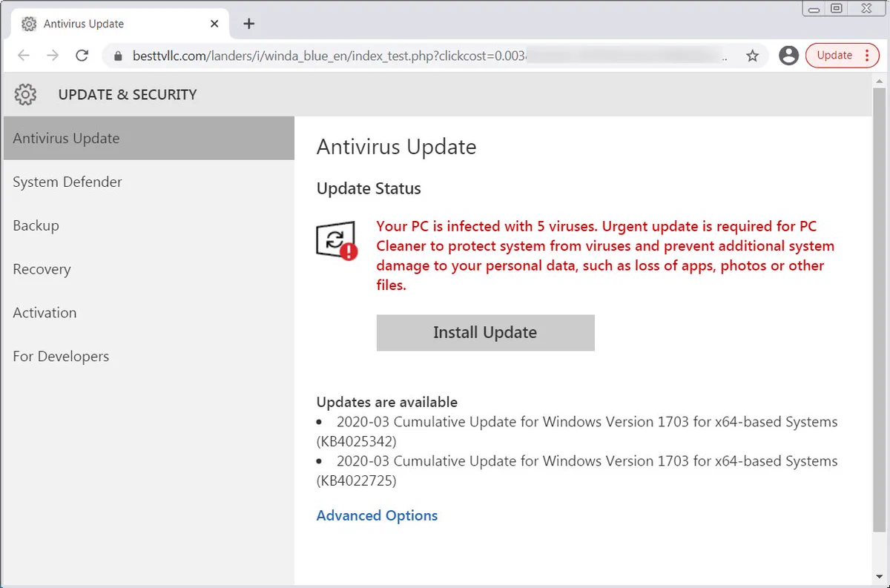890x588 pixels.
Task: Select the Antivirus Update browser tab
Action: point(120,24)
